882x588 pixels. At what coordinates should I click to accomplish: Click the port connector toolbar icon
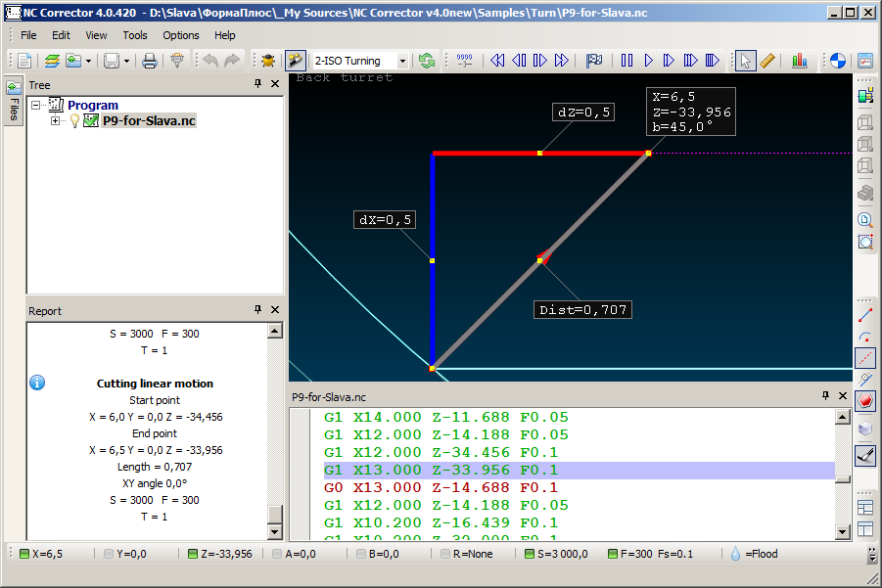pos(177,60)
